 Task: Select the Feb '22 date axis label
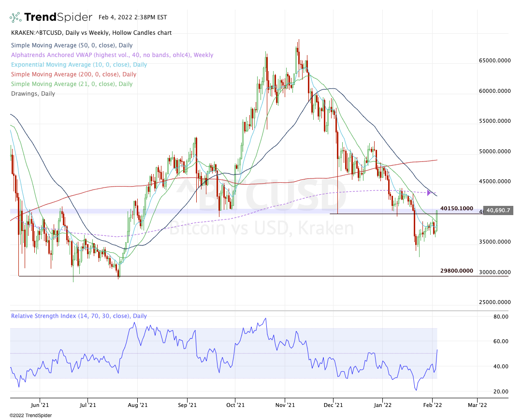coord(432,405)
